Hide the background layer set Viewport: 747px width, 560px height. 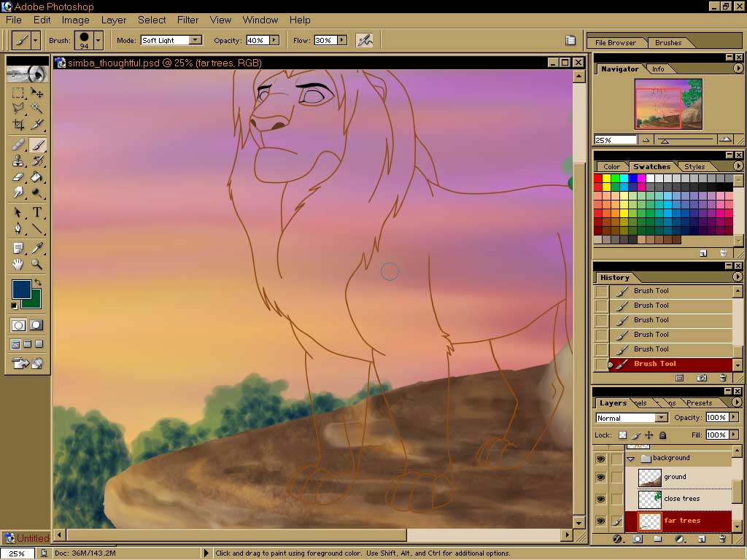tap(600, 459)
